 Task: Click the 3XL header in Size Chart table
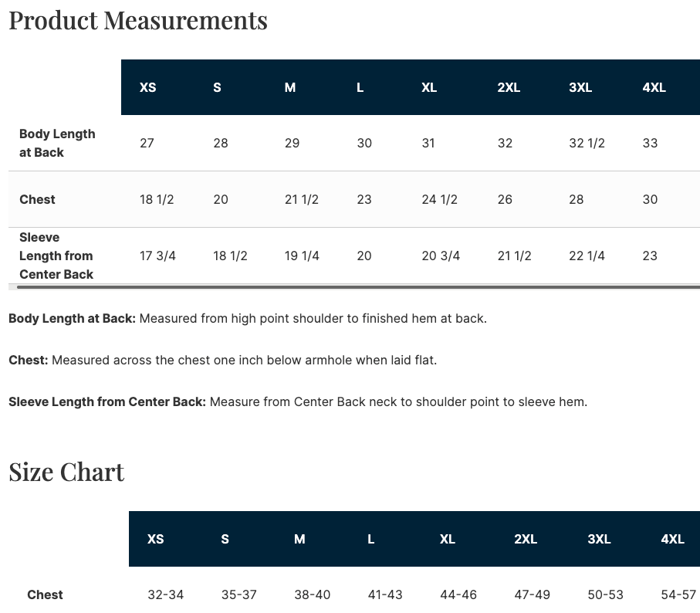(x=599, y=540)
